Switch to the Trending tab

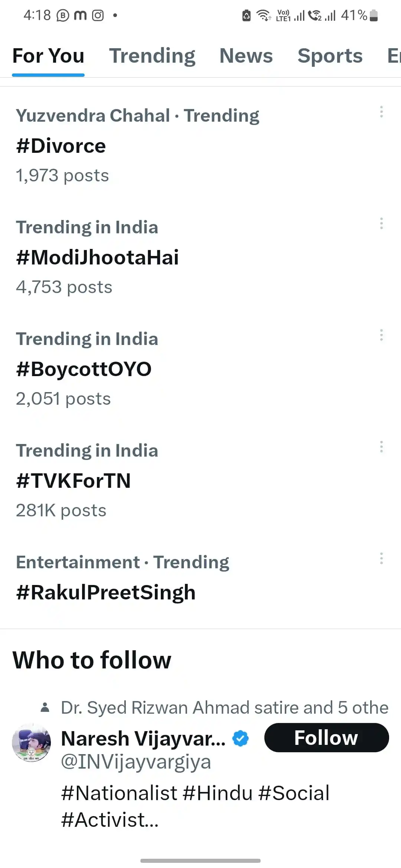pyautogui.click(x=152, y=56)
